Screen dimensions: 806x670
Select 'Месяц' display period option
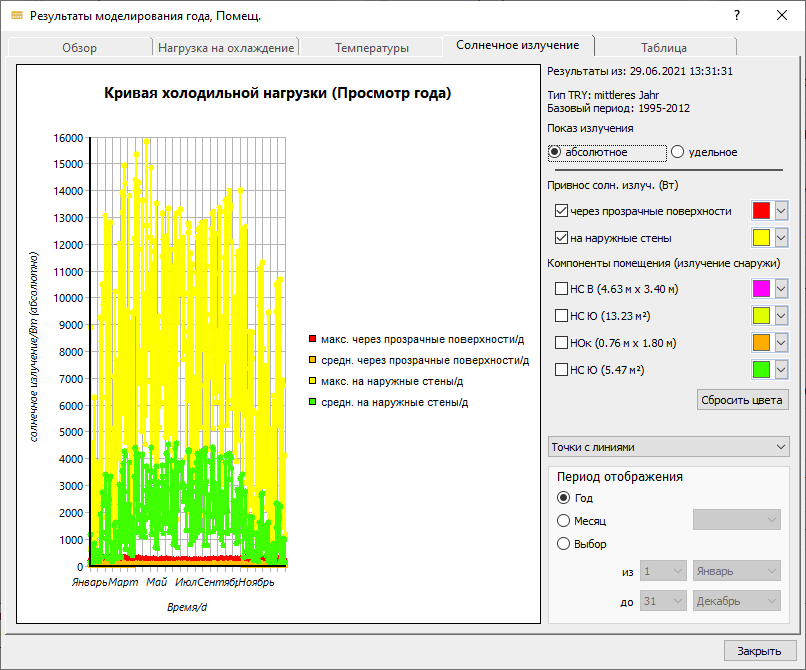[x=563, y=521]
